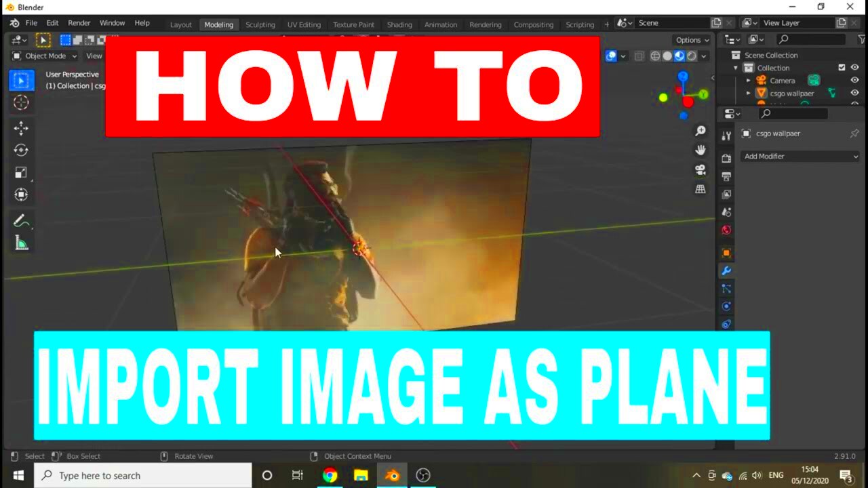Open the Render properties tab
The height and width of the screenshot is (488, 868).
[x=726, y=159]
